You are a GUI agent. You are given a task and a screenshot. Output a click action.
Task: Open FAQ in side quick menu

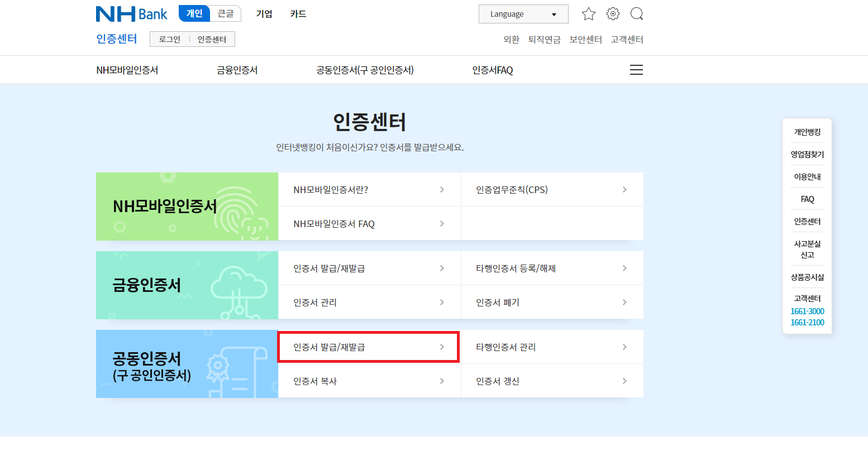(x=807, y=199)
